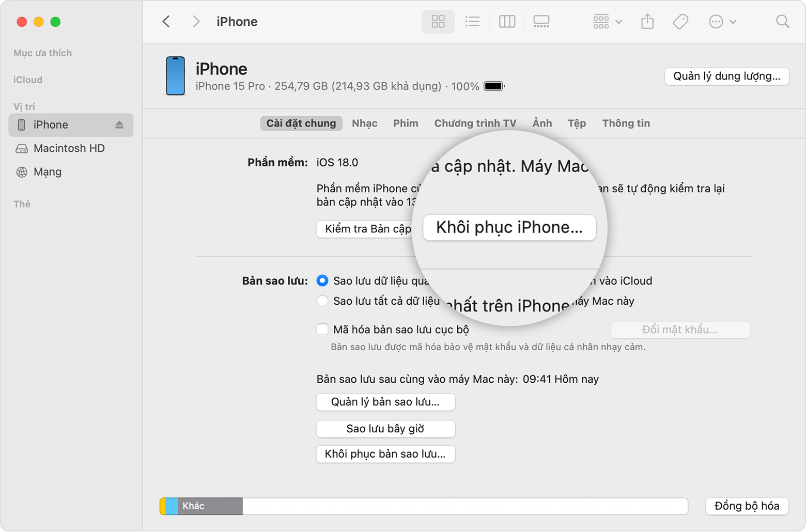Viewport: 806px width, 532px height.
Task: Open the Cài đặt chung tab
Action: 301,123
